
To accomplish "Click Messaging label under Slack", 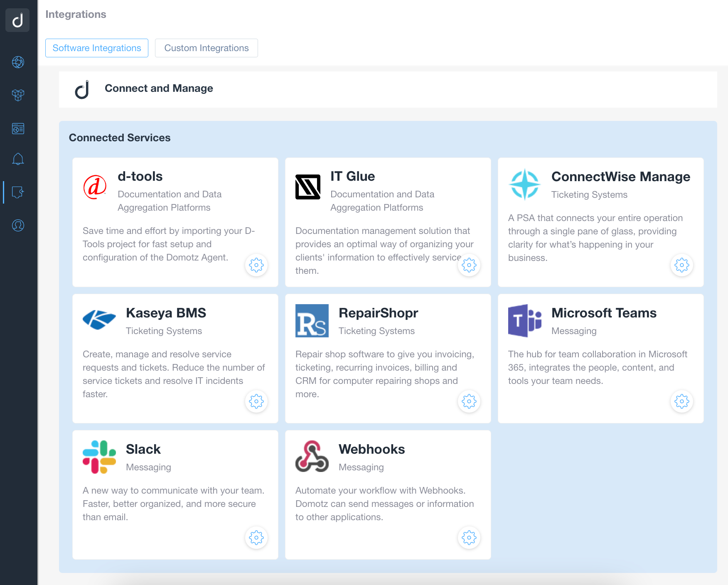I will tap(148, 467).
